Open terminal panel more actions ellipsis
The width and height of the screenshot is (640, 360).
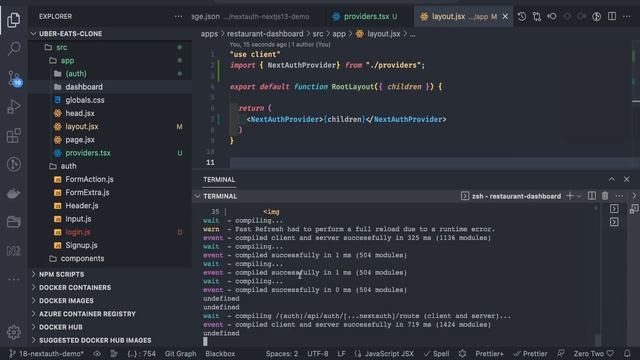619,196
